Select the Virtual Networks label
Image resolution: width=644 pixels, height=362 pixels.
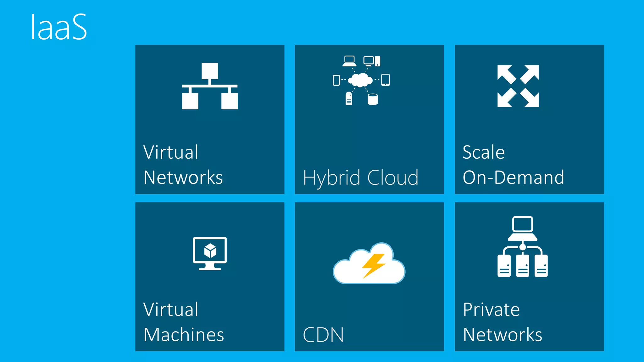[x=183, y=165]
